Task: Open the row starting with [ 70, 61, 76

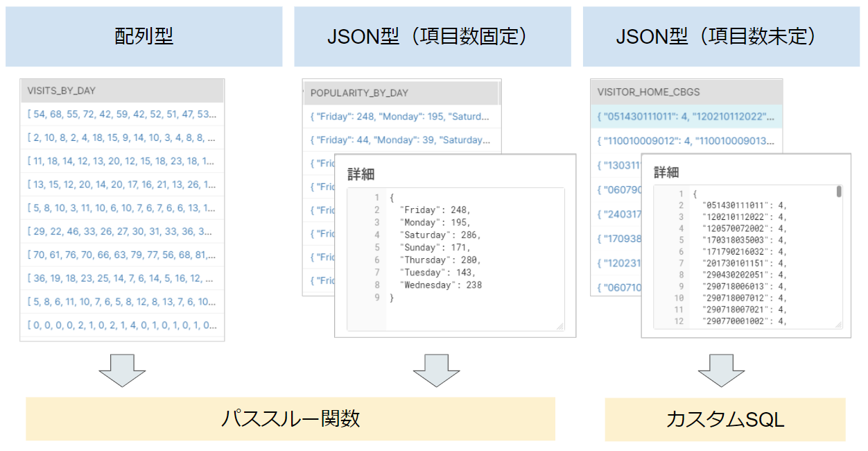Action: pos(122,254)
